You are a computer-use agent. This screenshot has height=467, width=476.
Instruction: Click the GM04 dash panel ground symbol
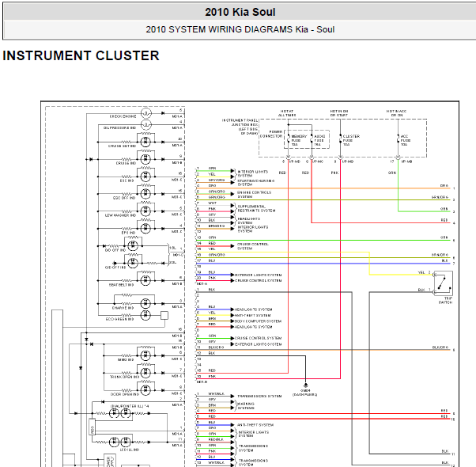pos(306,385)
